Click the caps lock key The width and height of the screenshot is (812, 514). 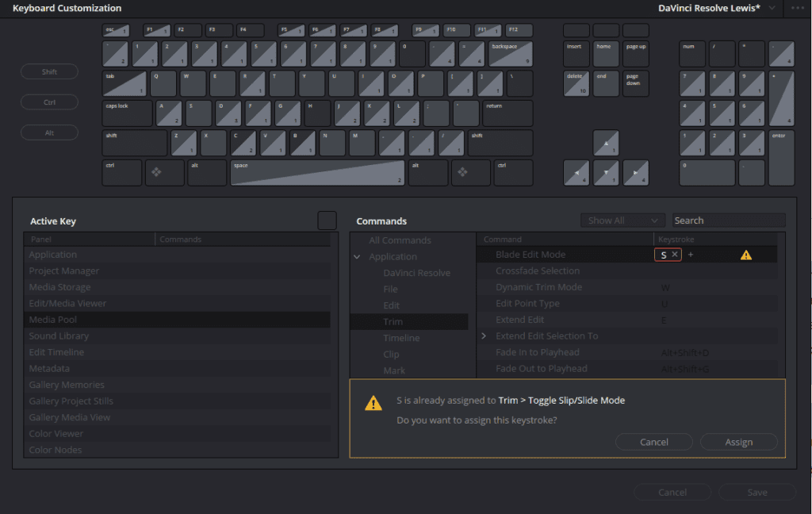pos(128,113)
